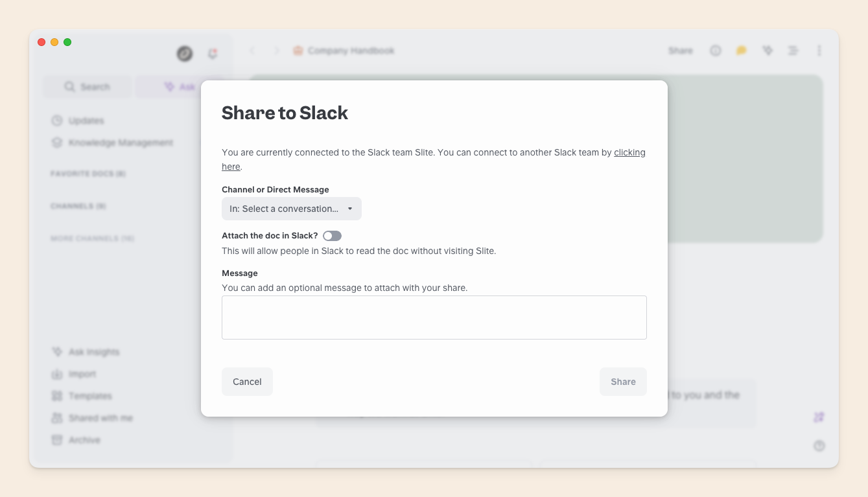Go back with the left arrow icon

pyautogui.click(x=253, y=51)
